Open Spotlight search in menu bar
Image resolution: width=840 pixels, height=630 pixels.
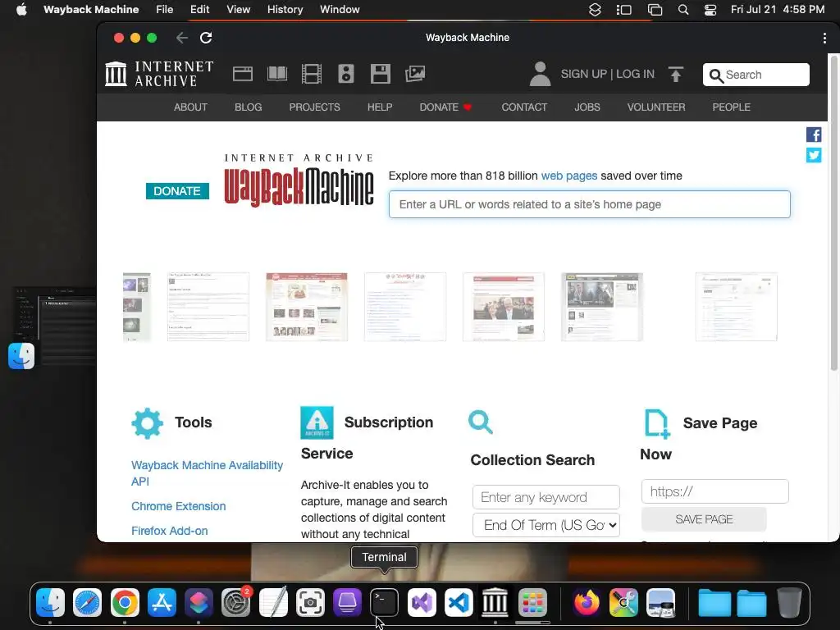683,10
